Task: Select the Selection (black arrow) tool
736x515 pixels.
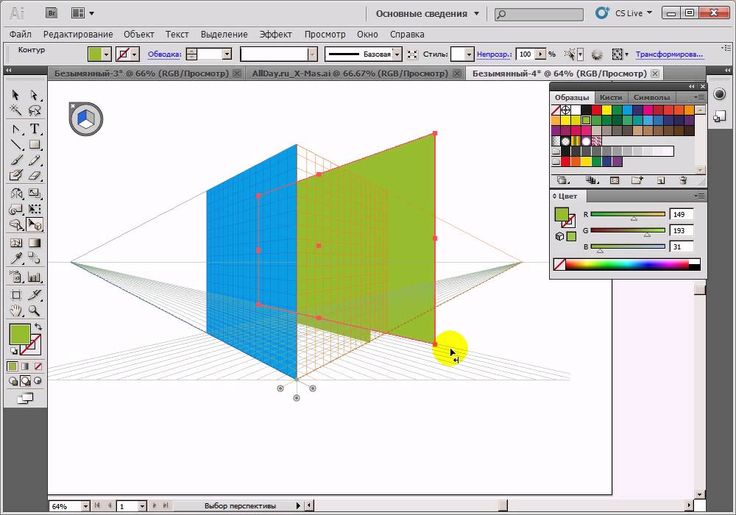Action: pyautogui.click(x=15, y=95)
